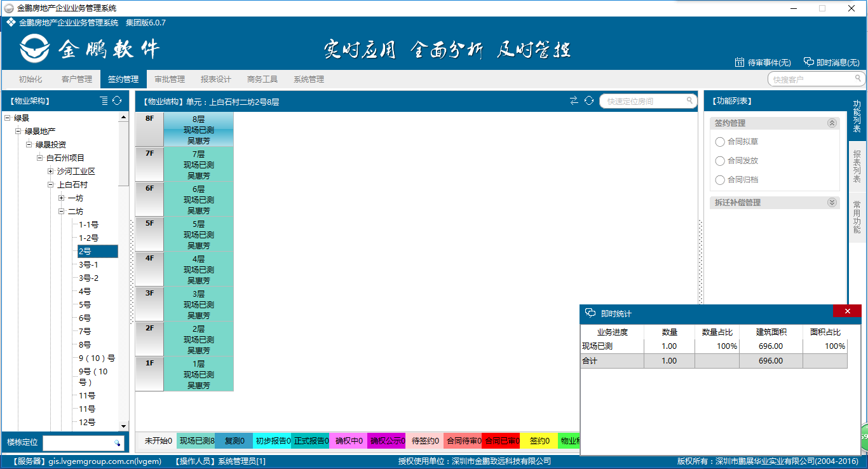This screenshot has width=868, height=469.
Task: Select the 3号-1 building in tree
Action: (88, 265)
